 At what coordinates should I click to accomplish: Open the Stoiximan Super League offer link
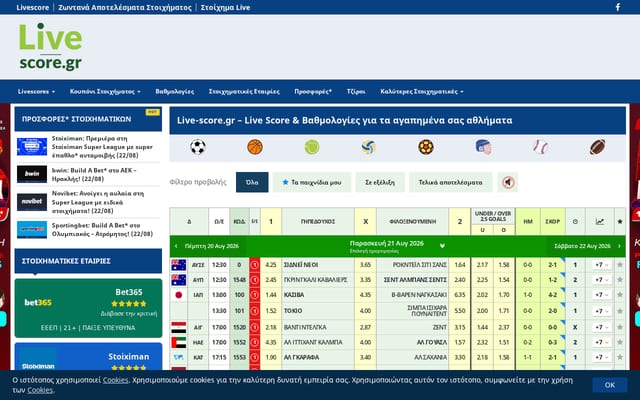tap(102, 147)
